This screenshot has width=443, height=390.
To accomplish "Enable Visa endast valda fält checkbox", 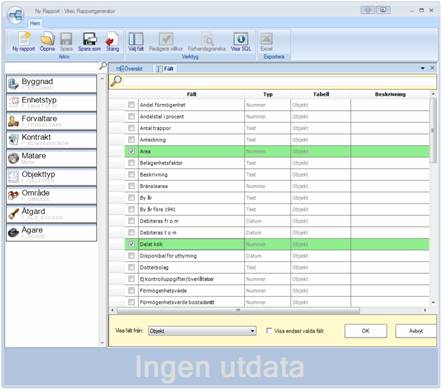I will tap(269, 331).
